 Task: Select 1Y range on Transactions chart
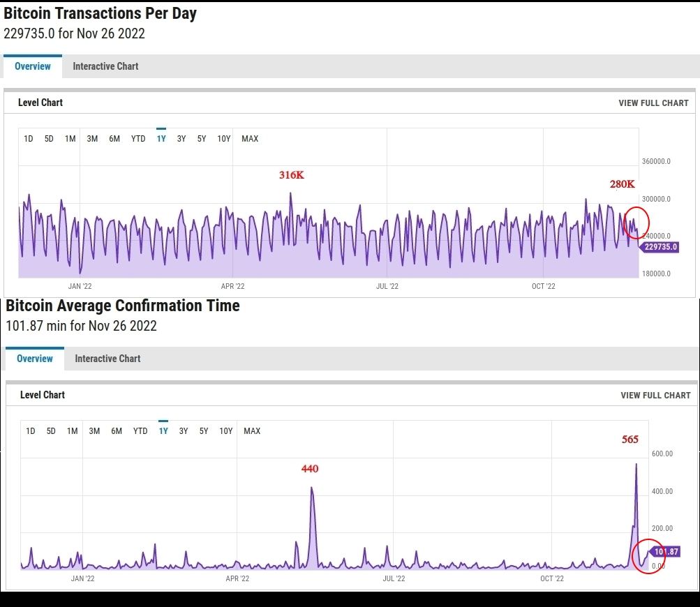[161, 139]
